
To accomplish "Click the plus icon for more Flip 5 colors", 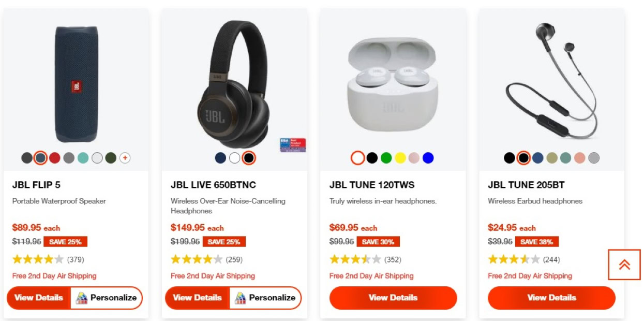I will (125, 158).
